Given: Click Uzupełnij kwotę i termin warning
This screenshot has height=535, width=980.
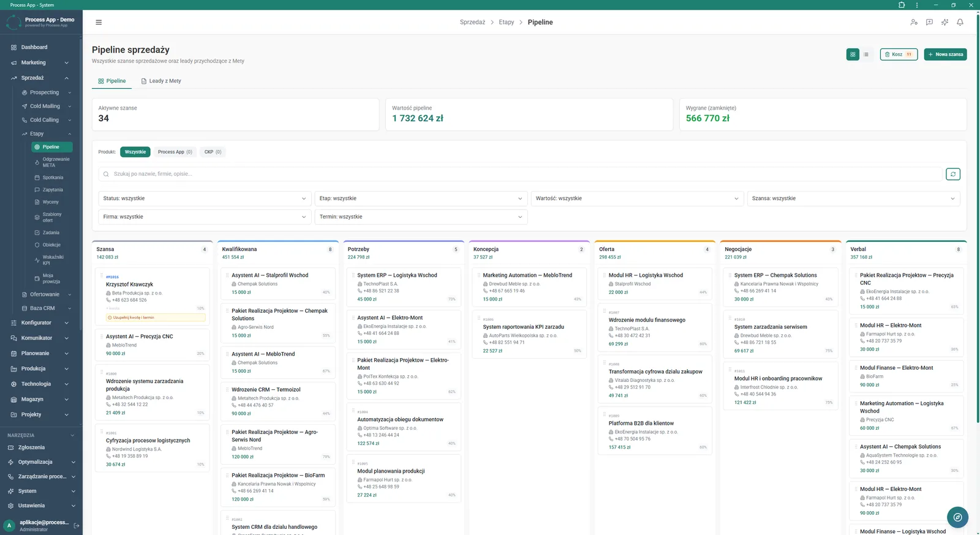Looking at the screenshot, I should 156,318.
